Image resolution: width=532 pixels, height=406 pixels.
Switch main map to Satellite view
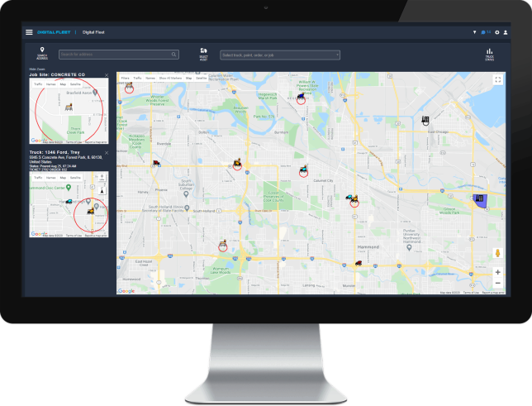[x=201, y=78]
